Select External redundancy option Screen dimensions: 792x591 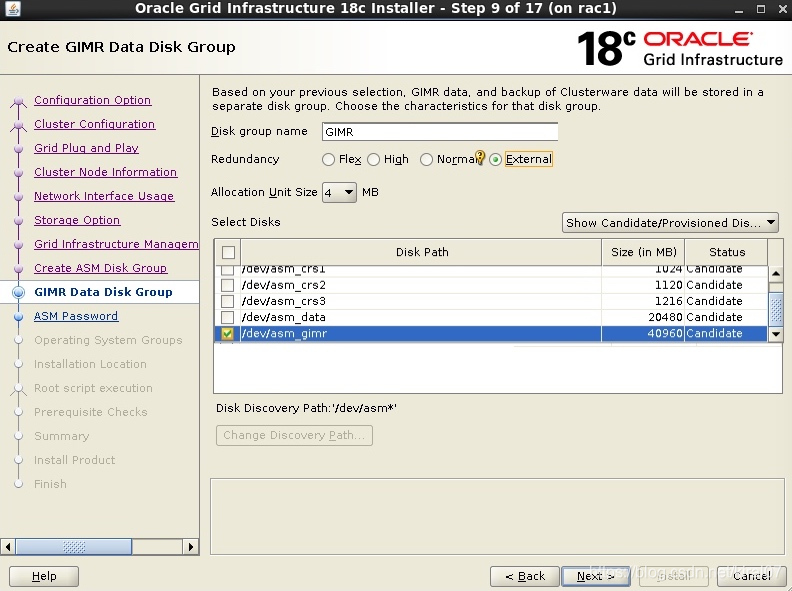tap(496, 160)
